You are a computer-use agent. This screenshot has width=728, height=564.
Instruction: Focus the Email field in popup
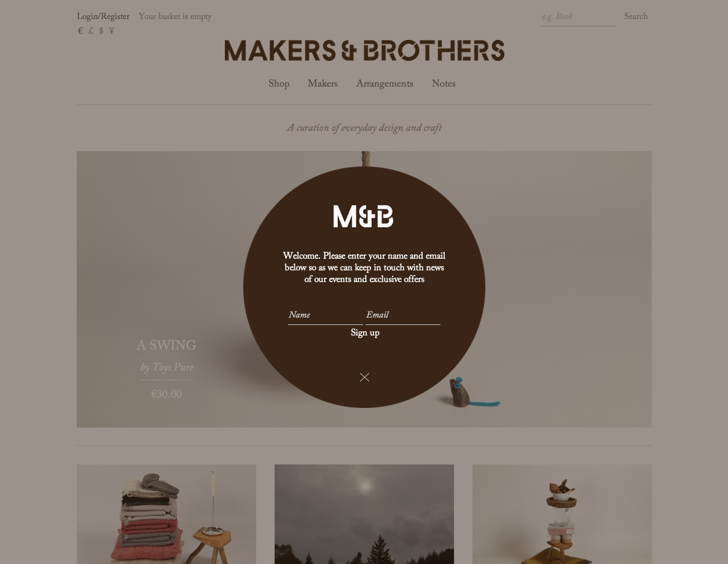pyautogui.click(x=403, y=315)
